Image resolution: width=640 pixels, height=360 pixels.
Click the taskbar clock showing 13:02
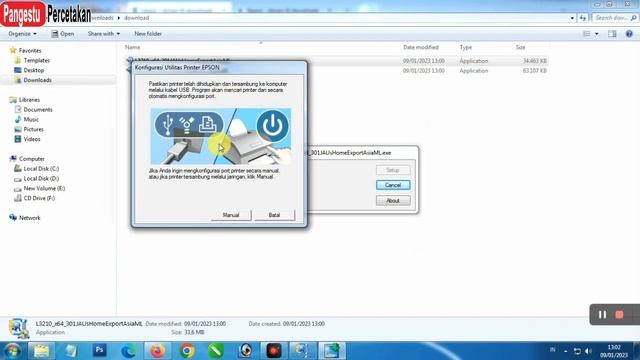614,351
